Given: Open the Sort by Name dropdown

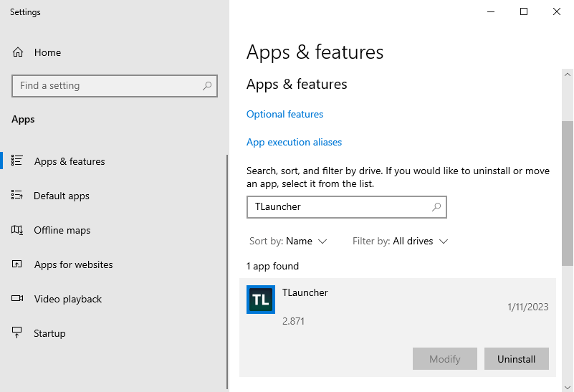Looking at the screenshot, I should click(288, 242).
